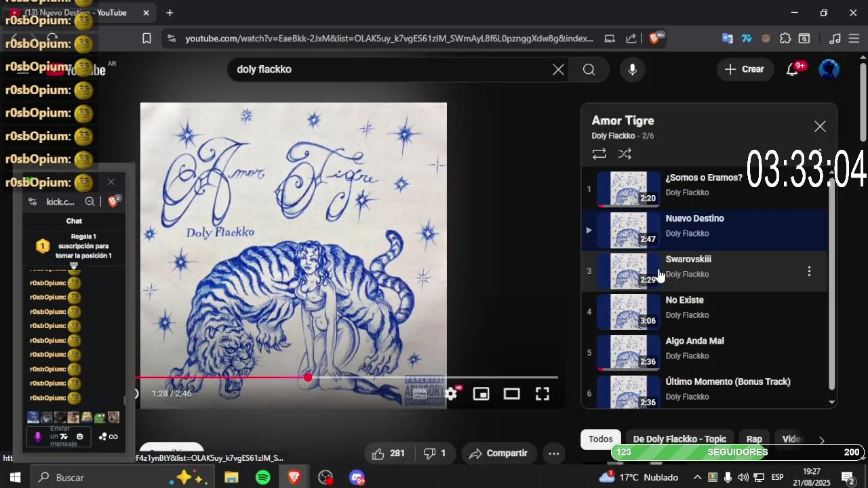
Task: Click the taskbar Buscar search box
Action: 122,478
